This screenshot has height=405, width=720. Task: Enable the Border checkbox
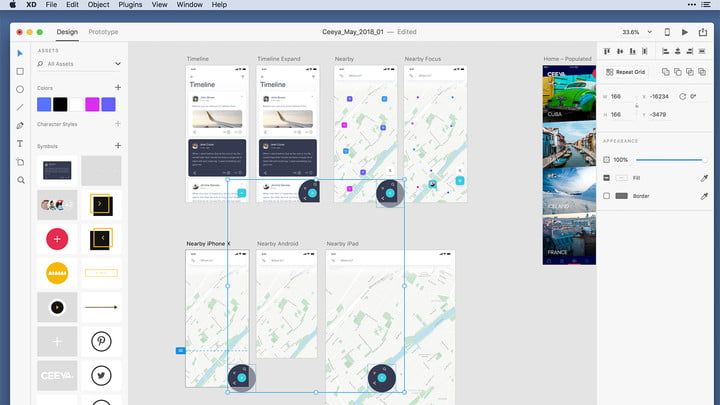click(x=607, y=196)
